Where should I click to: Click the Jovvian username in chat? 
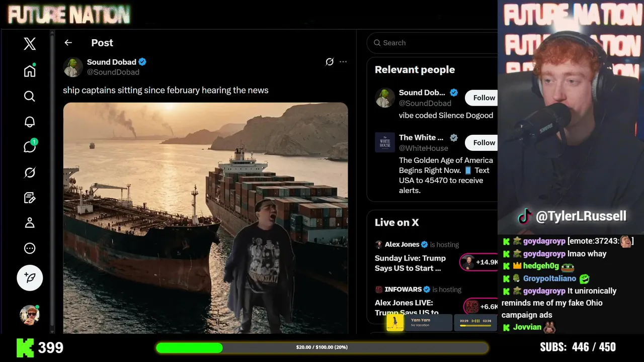[x=527, y=327]
